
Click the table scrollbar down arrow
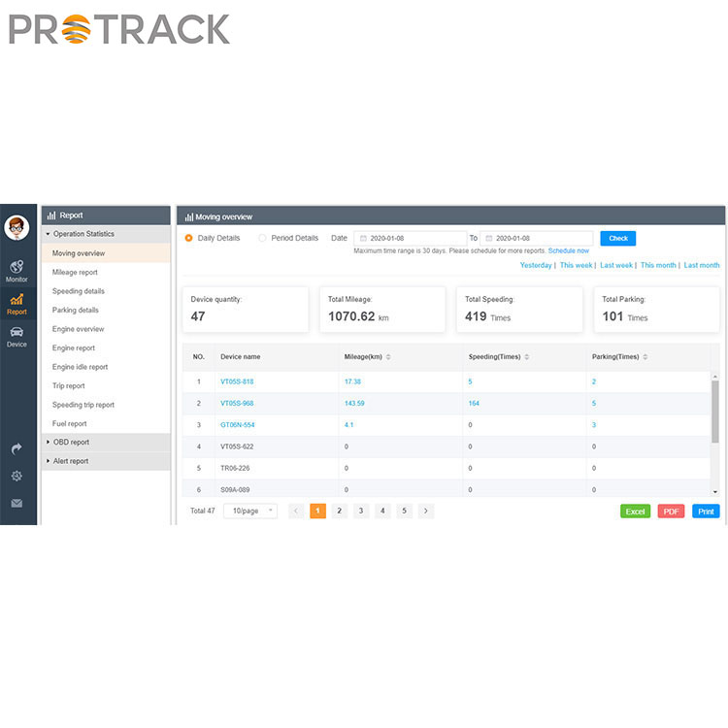(715, 492)
